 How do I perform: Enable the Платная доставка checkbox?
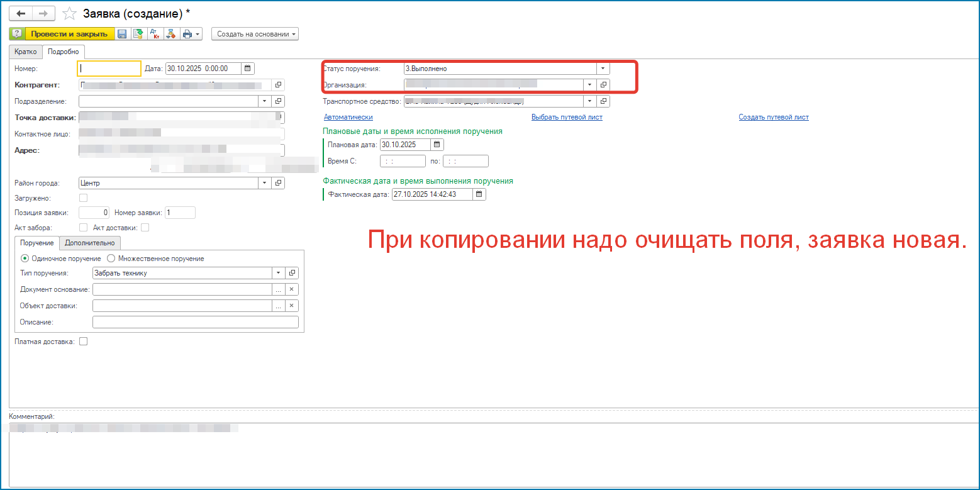[83, 342]
